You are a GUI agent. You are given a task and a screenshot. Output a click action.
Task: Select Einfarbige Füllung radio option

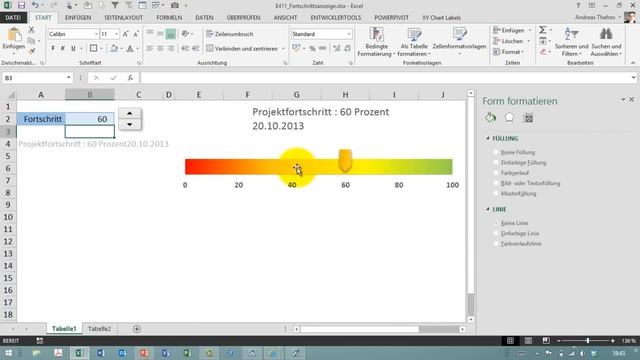[x=496, y=162]
